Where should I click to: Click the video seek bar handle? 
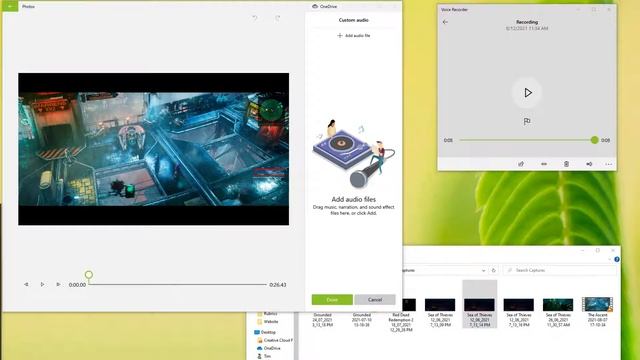[x=89, y=275]
